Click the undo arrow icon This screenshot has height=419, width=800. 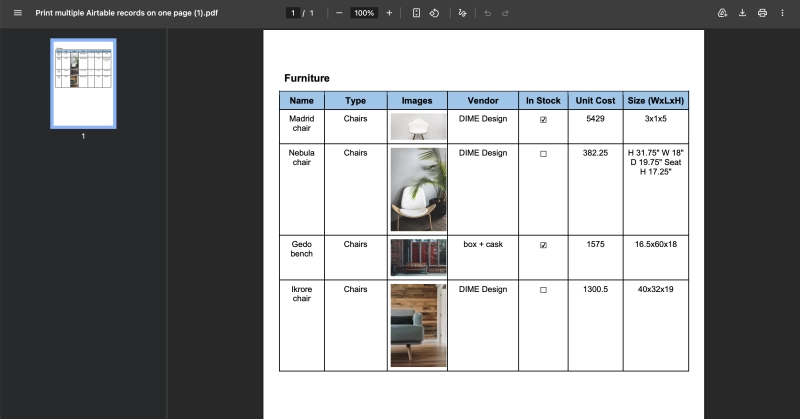coord(488,13)
